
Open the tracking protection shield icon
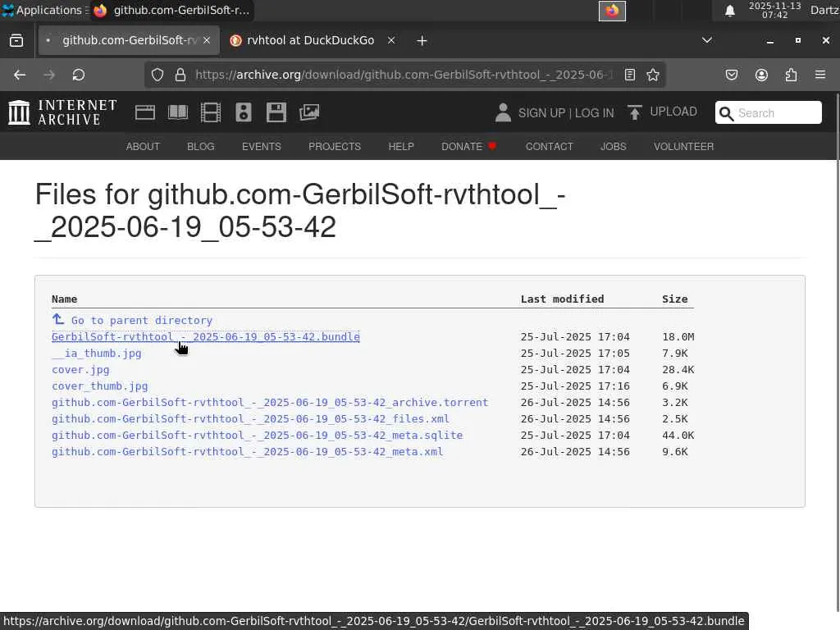point(157,75)
